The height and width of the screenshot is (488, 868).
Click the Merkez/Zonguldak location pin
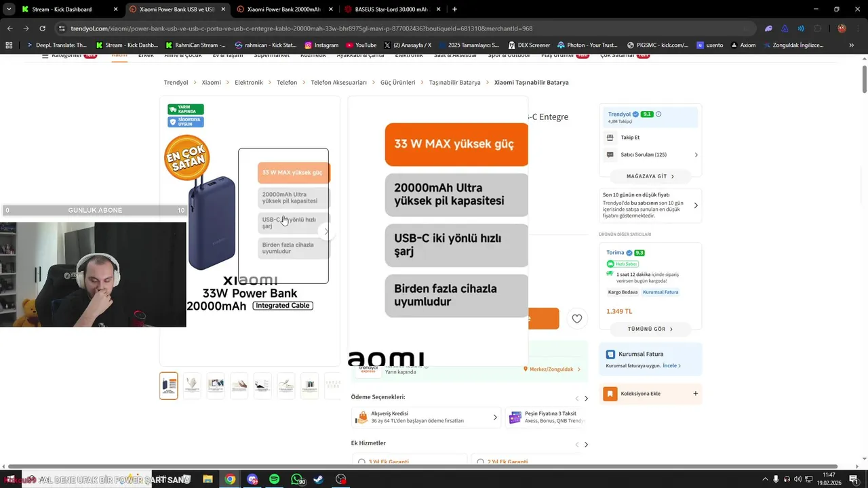[x=526, y=369]
